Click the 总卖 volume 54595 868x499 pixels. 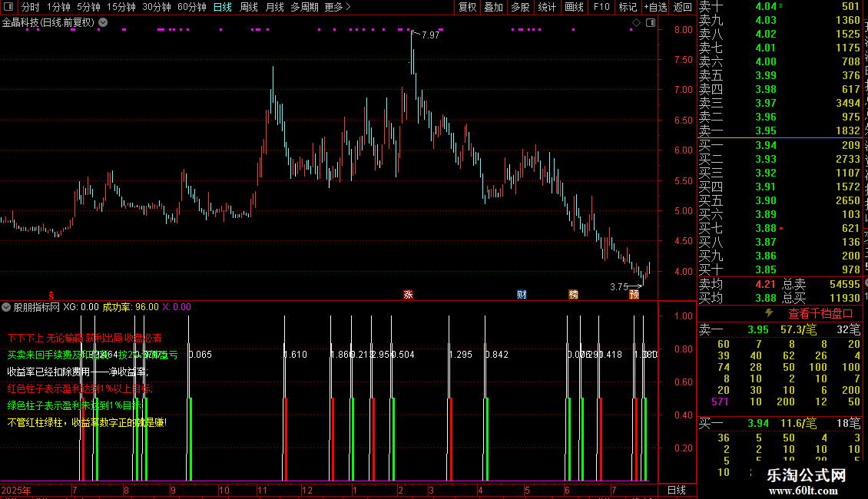[x=845, y=284]
